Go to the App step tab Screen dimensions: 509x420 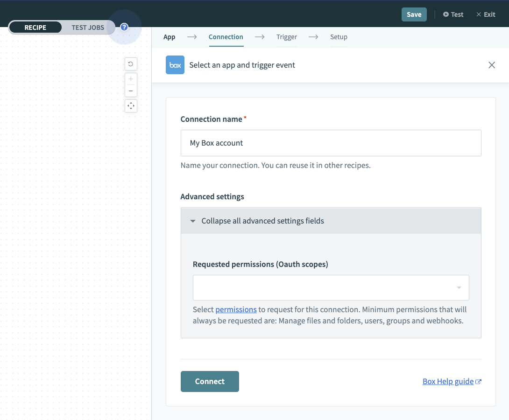click(169, 37)
